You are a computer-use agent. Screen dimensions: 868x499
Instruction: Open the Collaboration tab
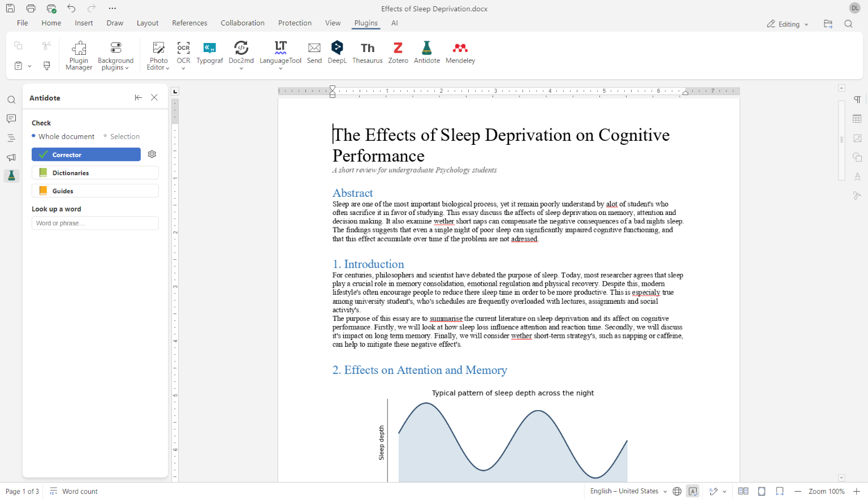point(243,23)
